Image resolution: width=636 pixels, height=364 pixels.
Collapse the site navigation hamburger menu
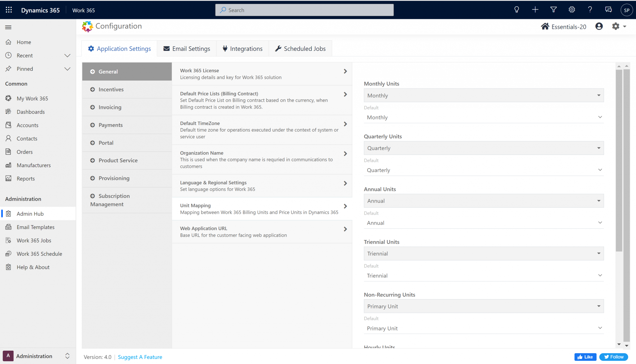pos(8,27)
